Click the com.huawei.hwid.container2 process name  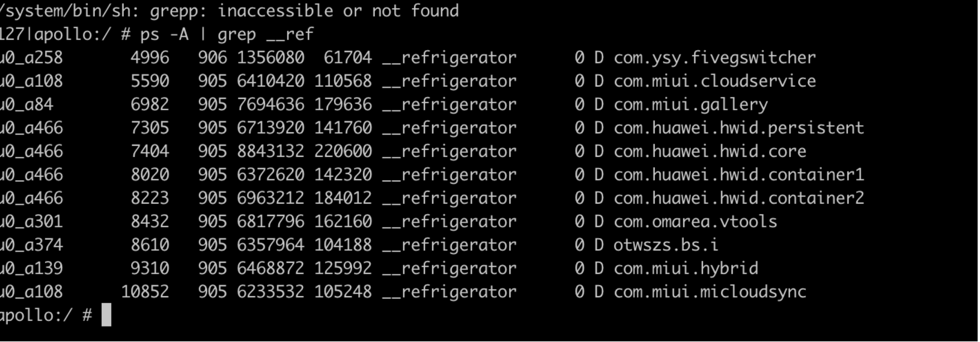(x=738, y=198)
